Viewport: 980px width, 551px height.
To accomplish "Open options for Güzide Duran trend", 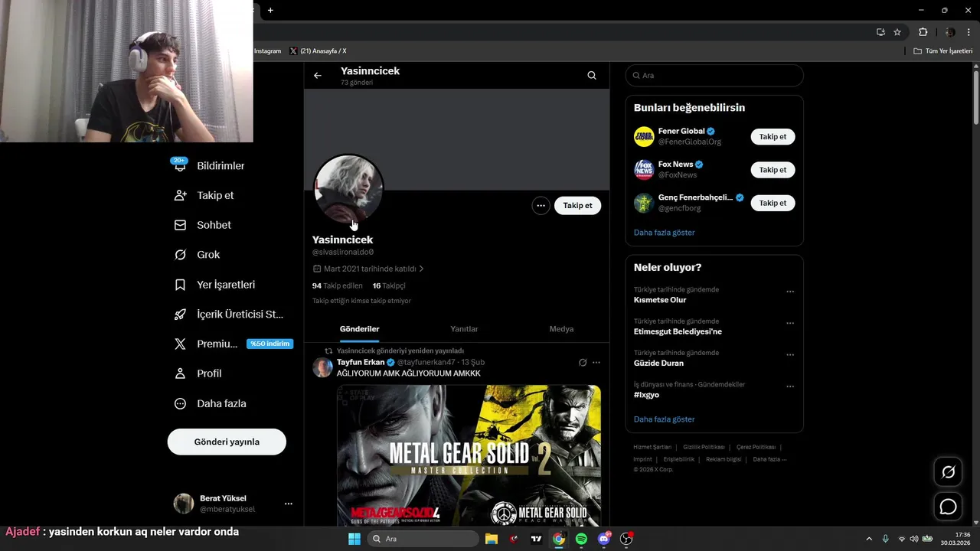I will click(790, 355).
